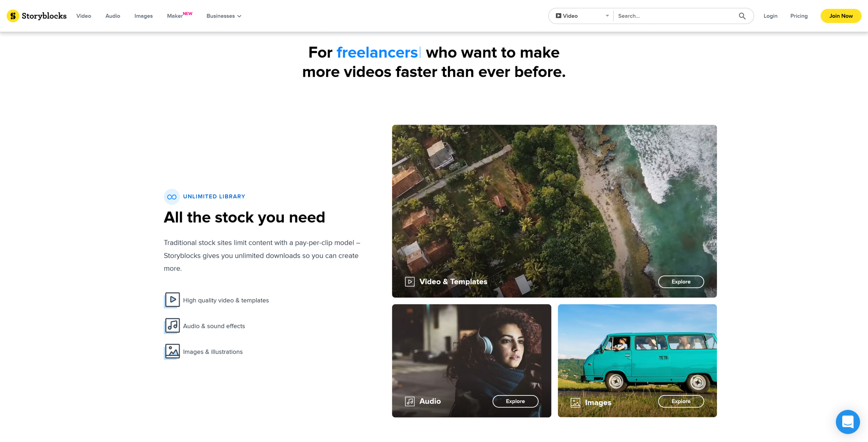Open the Pricing page

click(799, 16)
